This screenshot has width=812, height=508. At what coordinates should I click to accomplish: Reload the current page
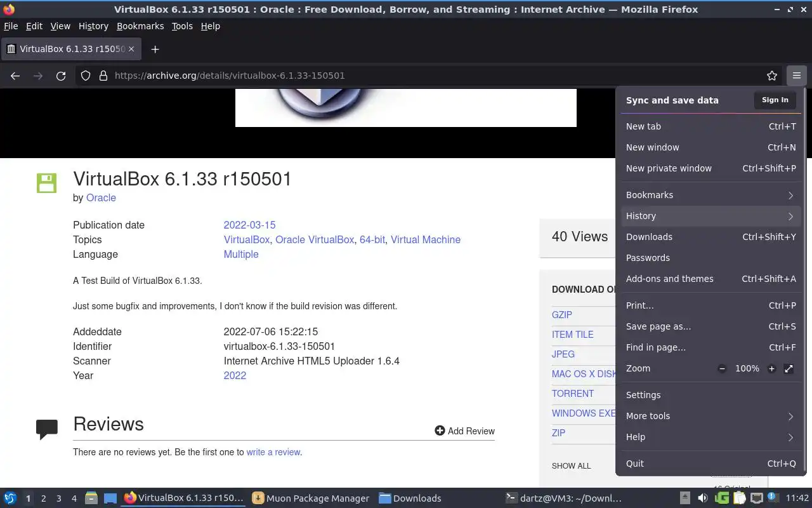click(61, 76)
